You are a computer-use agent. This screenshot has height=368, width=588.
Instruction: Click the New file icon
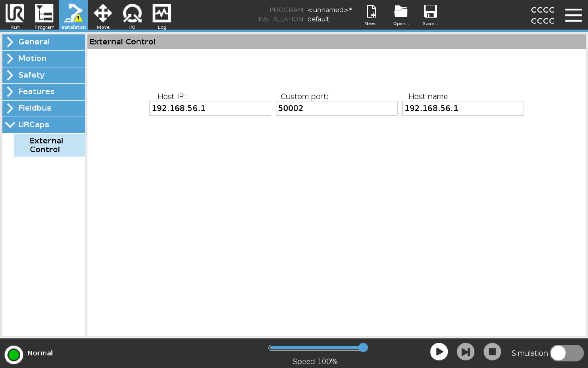coord(371,12)
